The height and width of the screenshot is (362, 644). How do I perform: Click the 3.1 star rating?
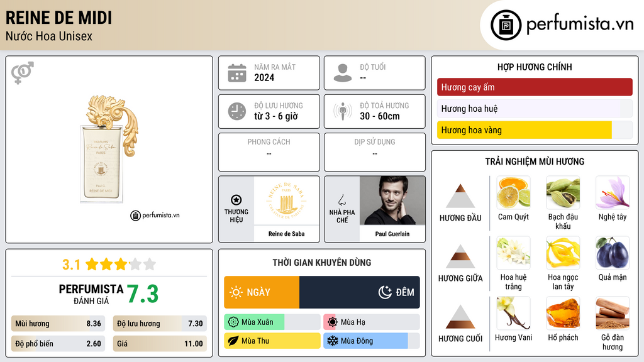point(109,265)
